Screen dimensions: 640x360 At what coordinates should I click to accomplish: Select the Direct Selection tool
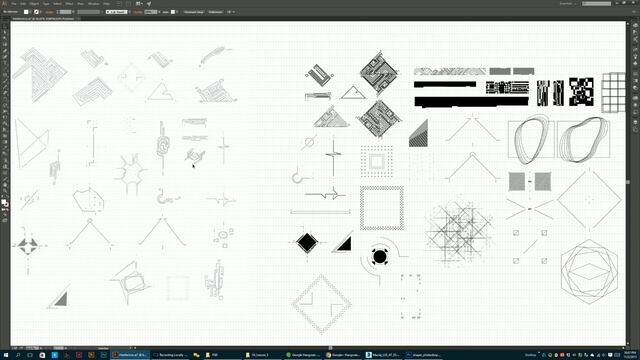[5, 33]
